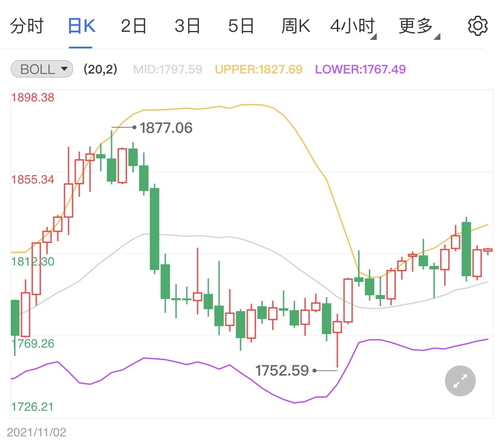This screenshot has width=504, height=443.
Task: Click the MID:1797.59 value
Action: (168, 69)
